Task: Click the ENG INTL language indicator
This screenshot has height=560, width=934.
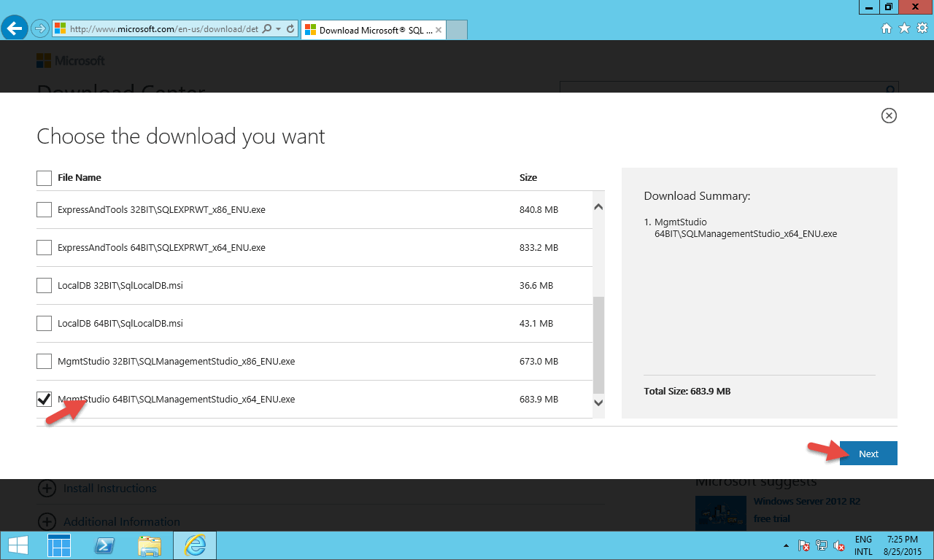Action: pyautogui.click(x=863, y=545)
